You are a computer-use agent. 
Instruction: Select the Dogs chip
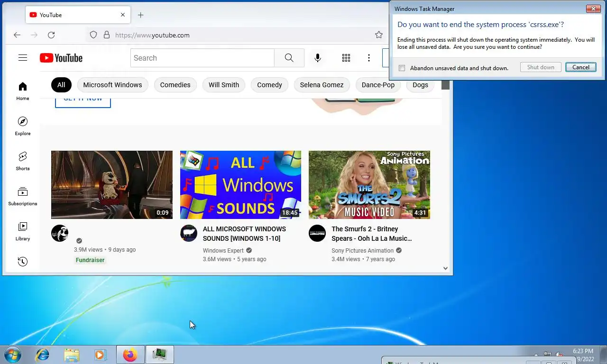coord(420,85)
